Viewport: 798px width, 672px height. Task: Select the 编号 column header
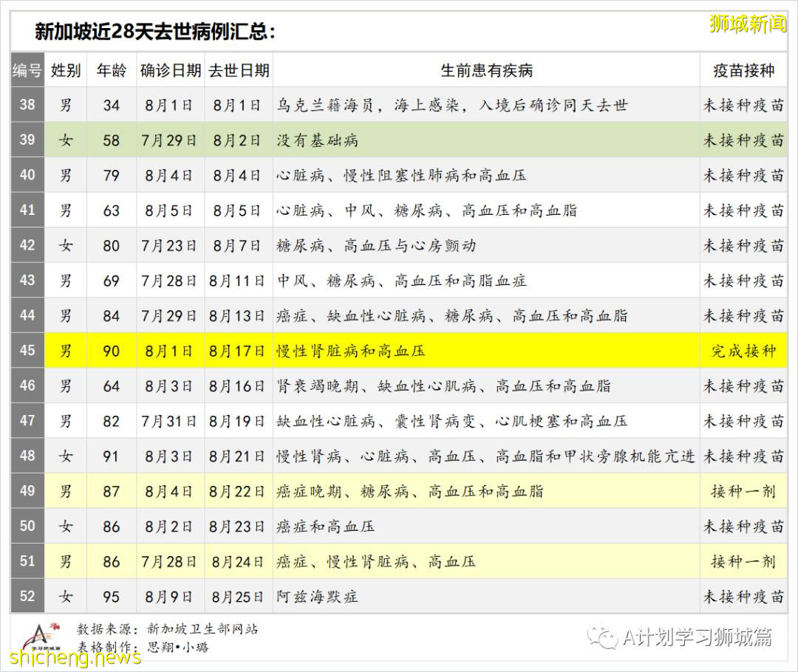click(x=26, y=70)
